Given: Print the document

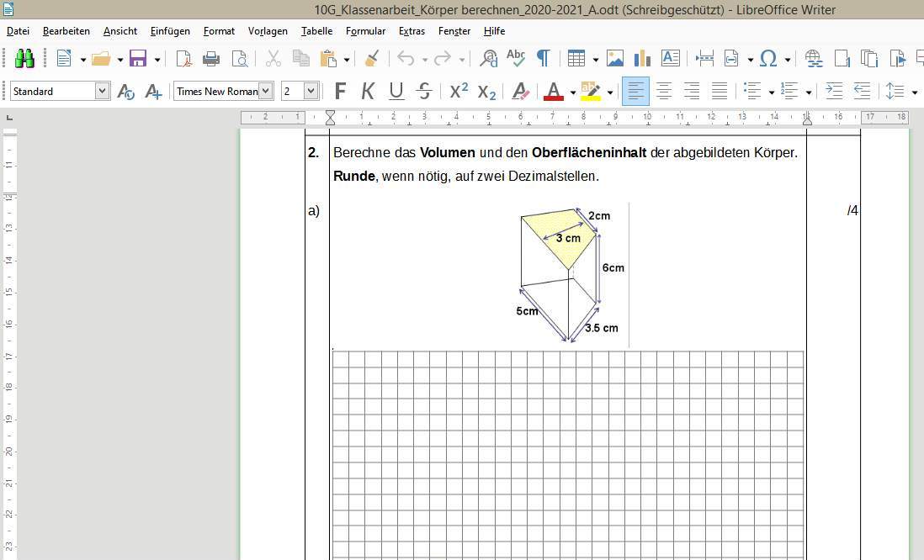Looking at the screenshot, I should [x=211, y=58].
